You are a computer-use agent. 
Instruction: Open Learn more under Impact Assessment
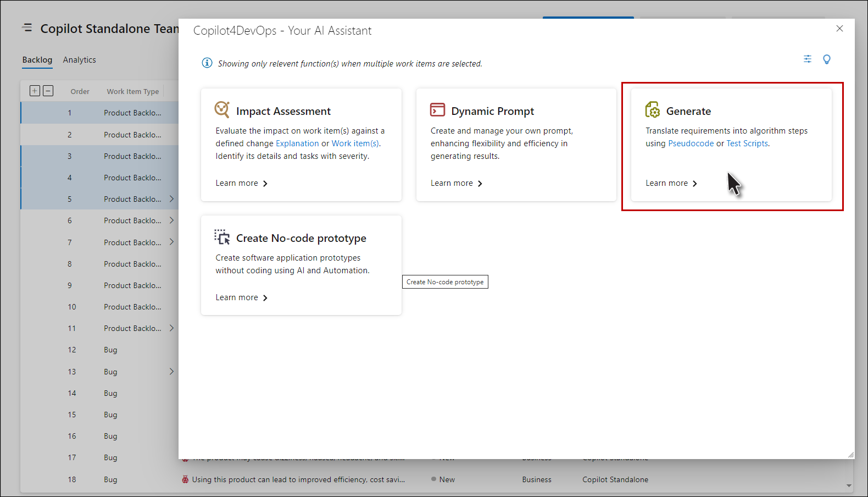coord(242,183)
